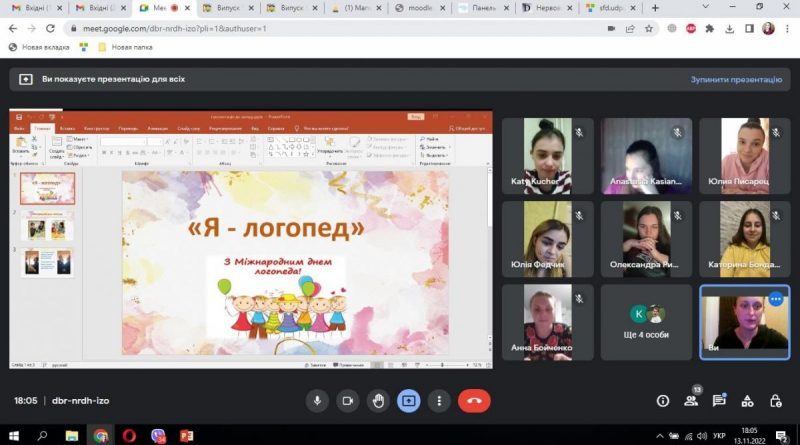Open the chat panel icon

719,401
